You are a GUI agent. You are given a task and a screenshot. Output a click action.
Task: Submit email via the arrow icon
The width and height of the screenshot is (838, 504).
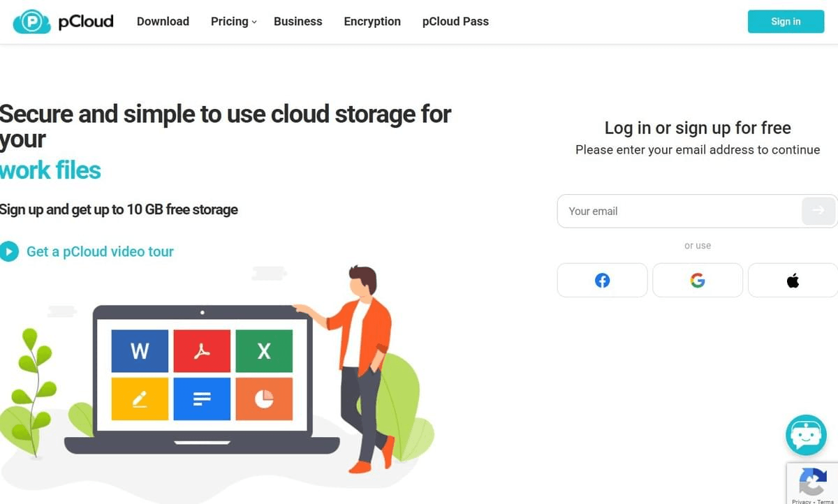tap(818, 211)
